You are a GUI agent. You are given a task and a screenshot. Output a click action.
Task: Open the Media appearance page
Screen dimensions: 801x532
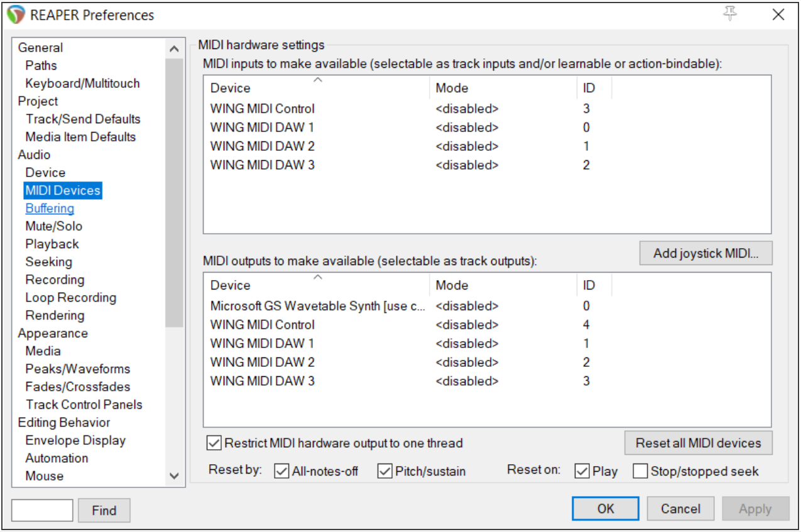43,351
